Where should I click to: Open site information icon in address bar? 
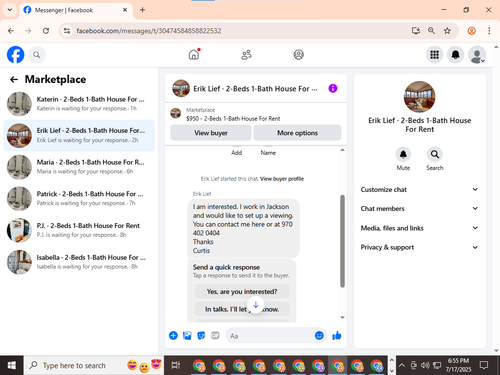67,31
